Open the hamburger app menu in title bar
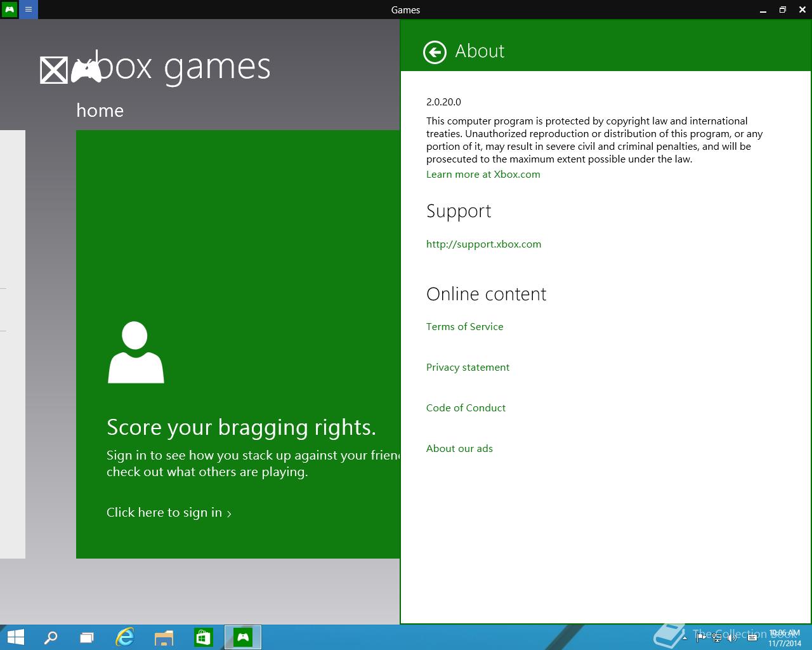 (29, 10)
